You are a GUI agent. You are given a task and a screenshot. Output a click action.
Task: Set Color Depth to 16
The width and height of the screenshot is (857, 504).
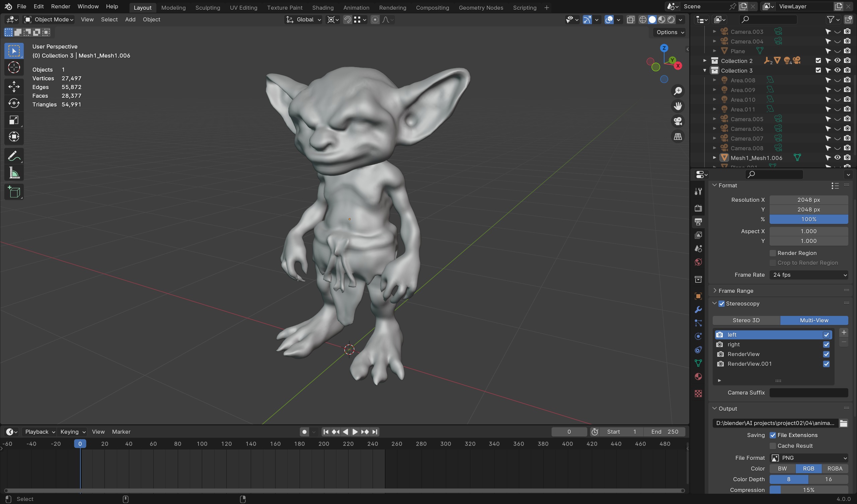click(828, 480)
